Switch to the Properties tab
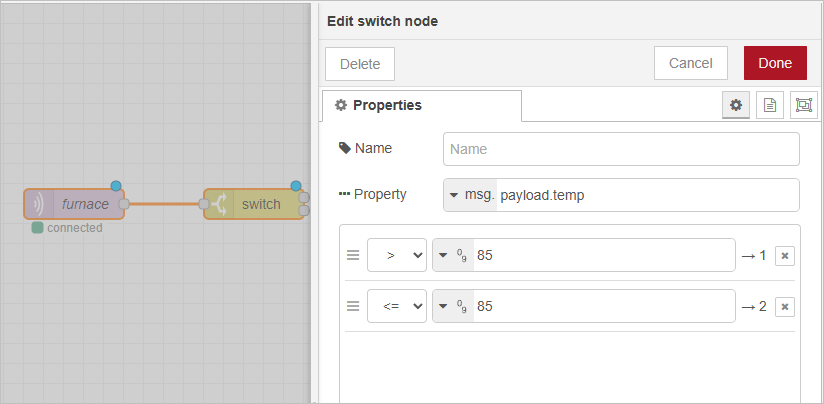 click(x=421, y=105)
